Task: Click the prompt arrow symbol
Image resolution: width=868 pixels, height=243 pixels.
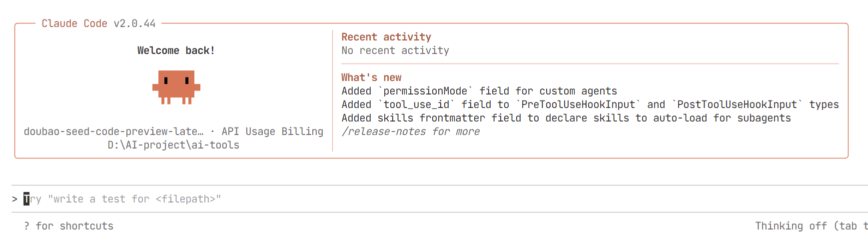Action: (x=14, y=199)
